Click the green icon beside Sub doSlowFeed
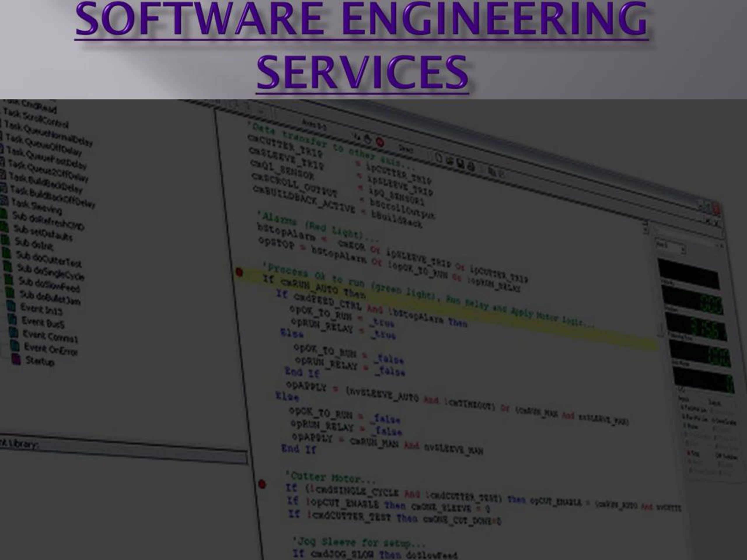This screenshot has height=560, width=747. pos(9,279)
